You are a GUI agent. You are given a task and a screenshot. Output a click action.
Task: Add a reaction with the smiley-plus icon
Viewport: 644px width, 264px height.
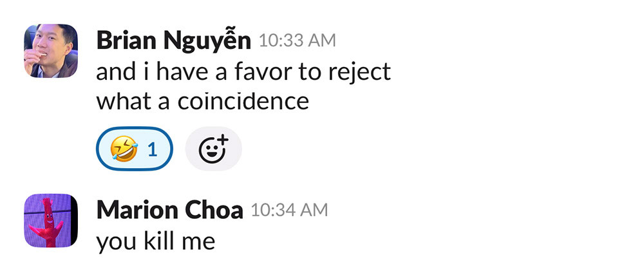[213, 149]
